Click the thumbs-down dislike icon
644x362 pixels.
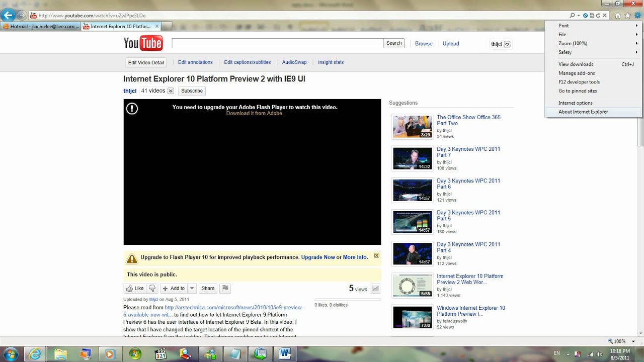pos(152,289)
